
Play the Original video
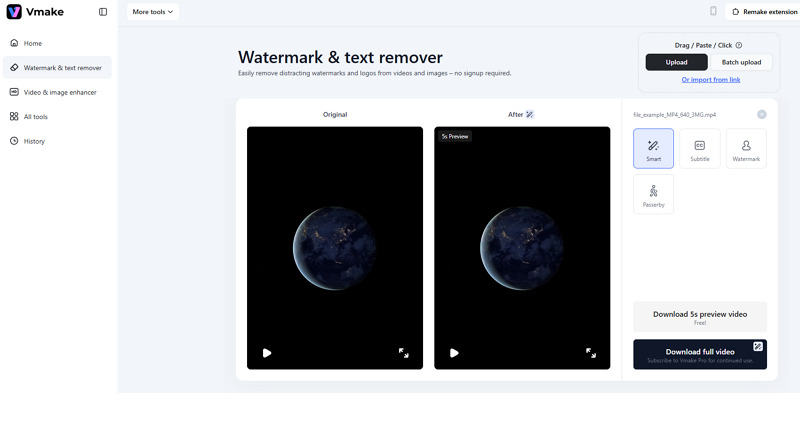267,353
